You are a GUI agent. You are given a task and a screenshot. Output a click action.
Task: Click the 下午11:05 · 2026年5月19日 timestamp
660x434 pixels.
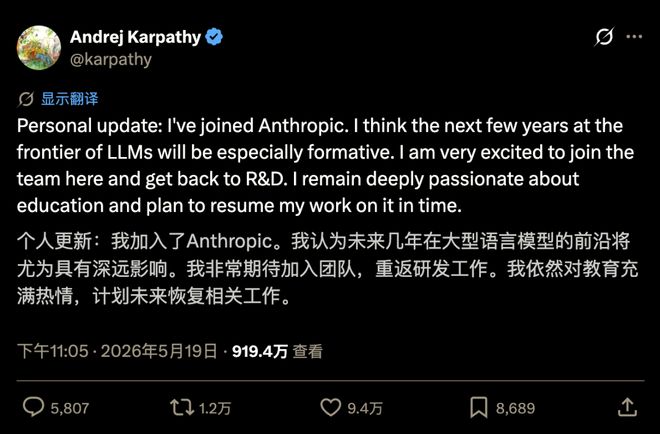tap(117, 351)
